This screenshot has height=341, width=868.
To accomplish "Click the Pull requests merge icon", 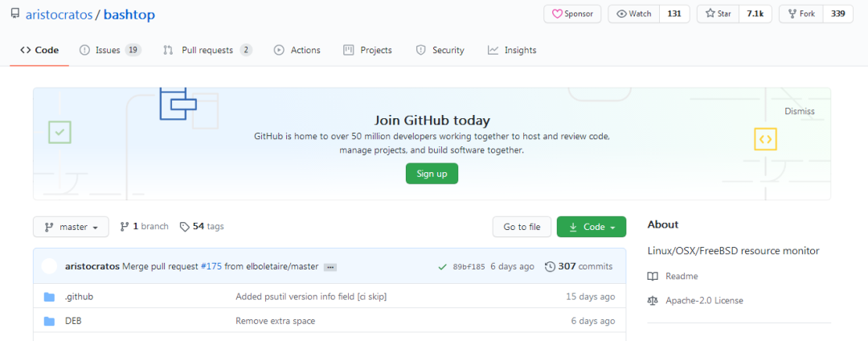I will [168, 50].
